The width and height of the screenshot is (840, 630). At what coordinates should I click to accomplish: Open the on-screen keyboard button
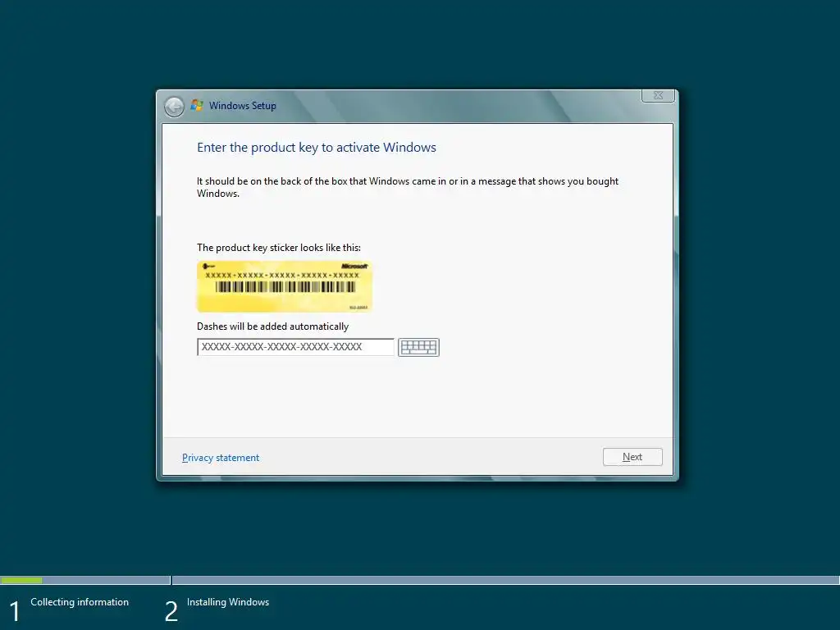click(418, 347)
